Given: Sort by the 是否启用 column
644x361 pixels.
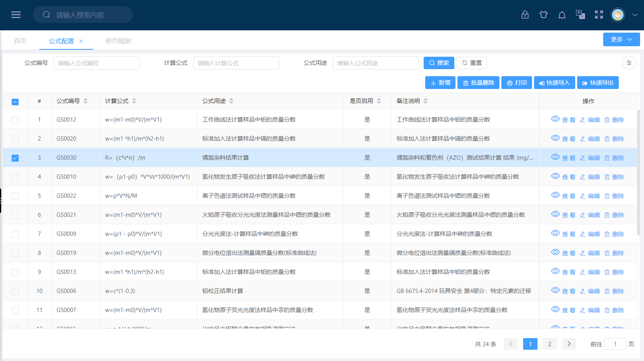Looking at the screenshot, I should pyautogui.click(x=379, y=101).
